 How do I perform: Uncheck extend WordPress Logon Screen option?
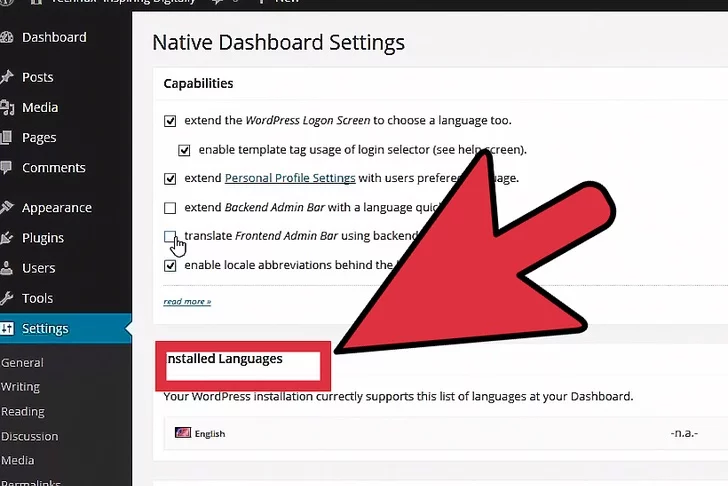(x=170, y=121)
